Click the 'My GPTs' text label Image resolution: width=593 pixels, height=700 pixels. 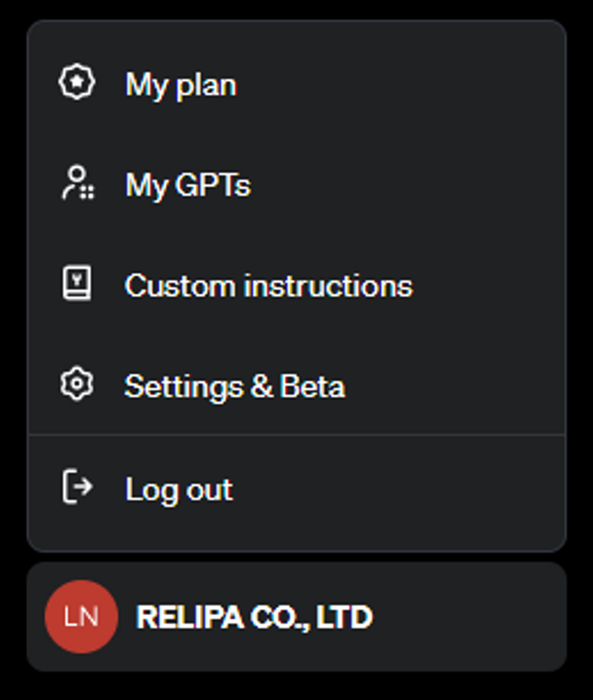tap(188, 185)
